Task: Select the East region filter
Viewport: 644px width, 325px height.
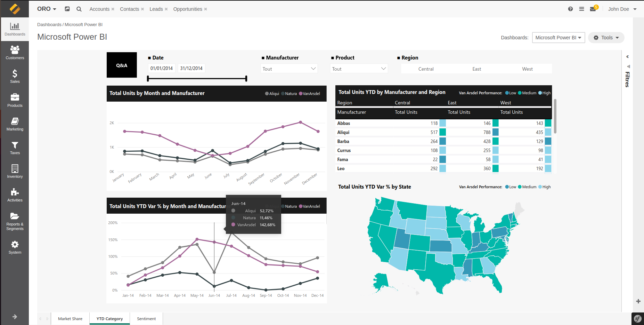Action: (x=476, y=69)
